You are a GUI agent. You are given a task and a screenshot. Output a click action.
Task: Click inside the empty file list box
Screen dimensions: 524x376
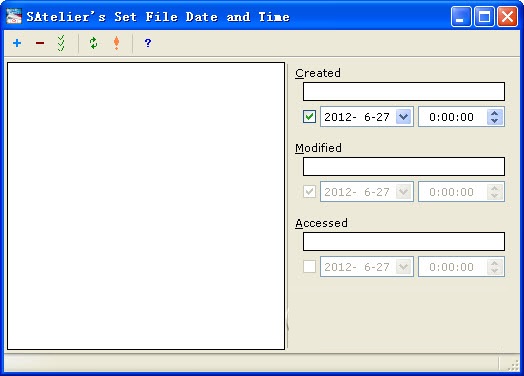[x=146, y=206]
